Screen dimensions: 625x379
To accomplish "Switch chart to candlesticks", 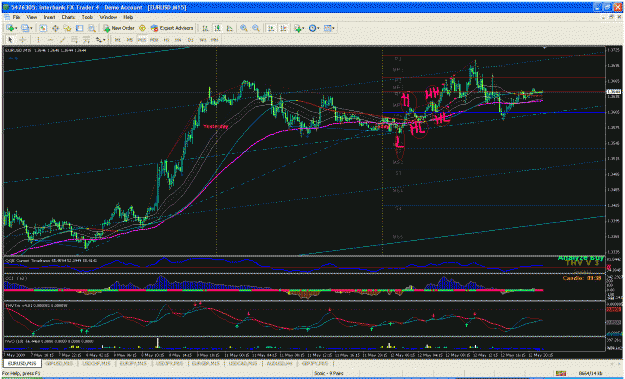I will click(x=217, y=28).
